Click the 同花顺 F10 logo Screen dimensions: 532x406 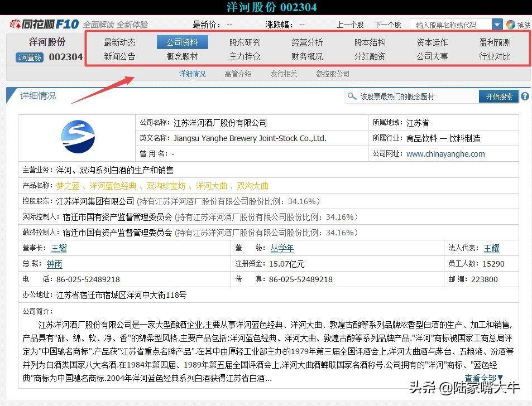tap(44, 25)
